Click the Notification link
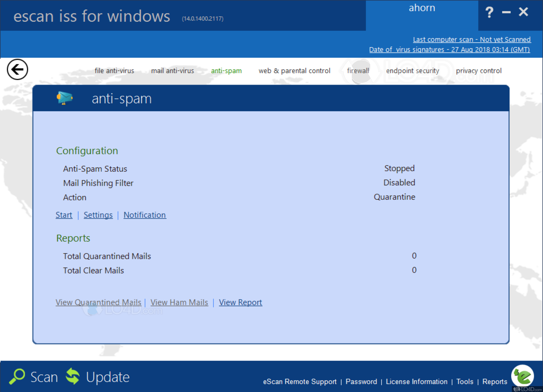The image size is (543, 392). 145,215
